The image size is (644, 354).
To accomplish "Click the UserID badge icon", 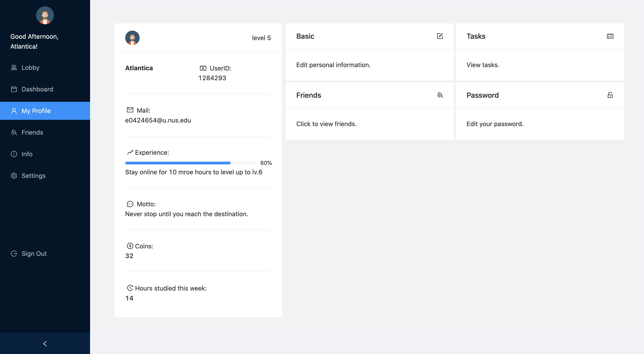I will coord(203,68).
